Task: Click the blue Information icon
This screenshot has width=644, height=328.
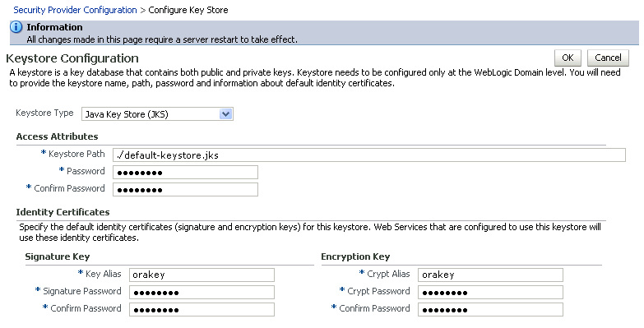Action: coord(16,27)
